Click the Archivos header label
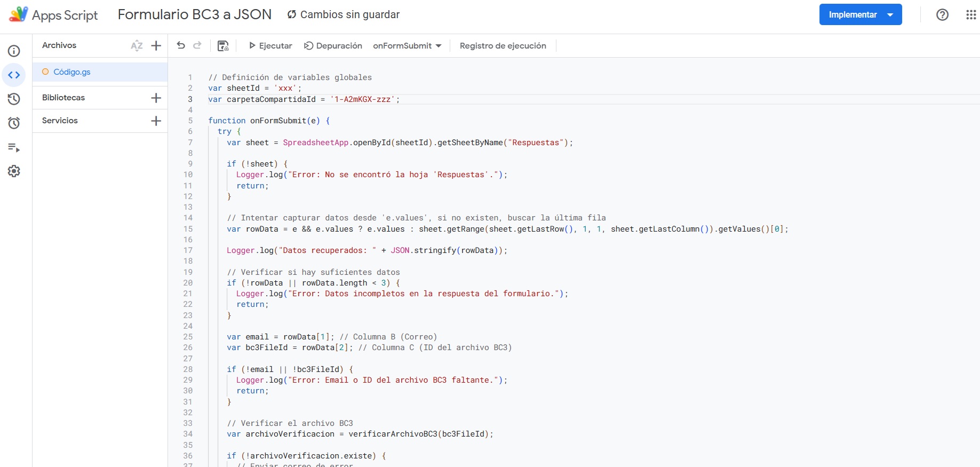This screenshot has height=467, width=980. click(x=59, y=45)
